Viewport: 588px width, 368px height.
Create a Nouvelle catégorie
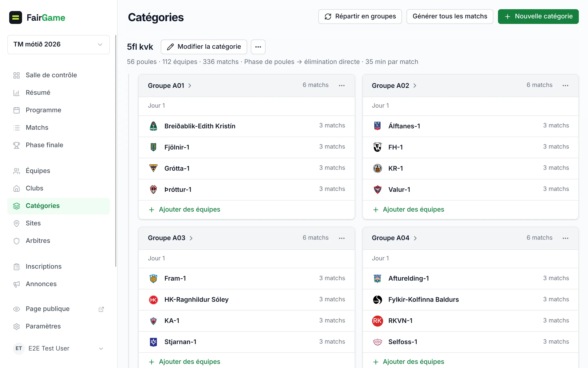[538, 16]
